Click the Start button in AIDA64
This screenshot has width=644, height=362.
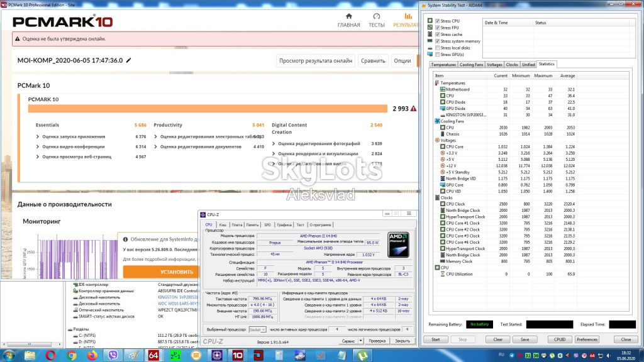[x=435, y=339]
